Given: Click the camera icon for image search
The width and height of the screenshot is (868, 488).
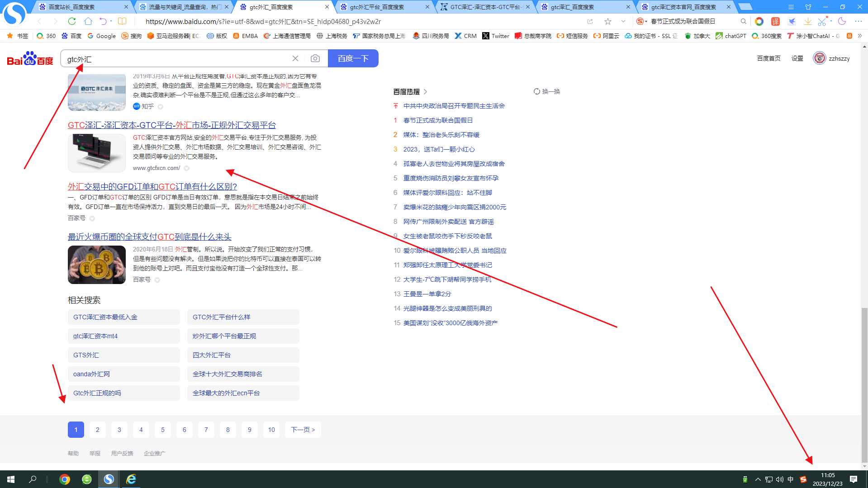Looking at the screenshot, I should pos(315,58).
